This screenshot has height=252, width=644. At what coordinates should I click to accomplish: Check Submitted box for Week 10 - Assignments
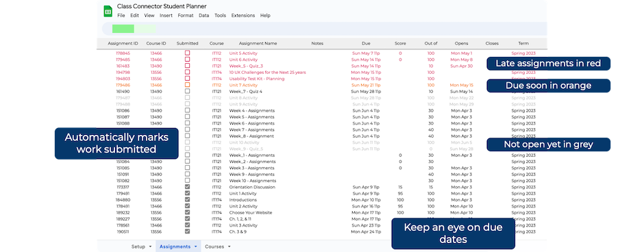tap(187, 181)
